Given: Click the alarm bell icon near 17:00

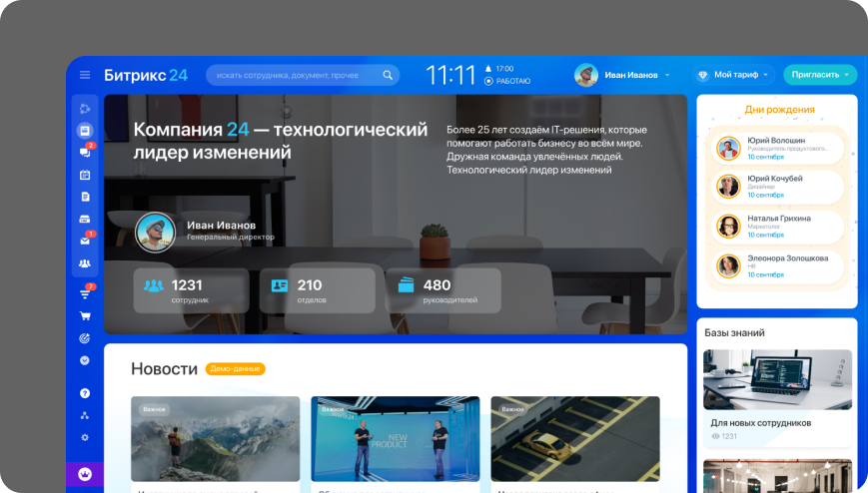Looking at the screenshot, I should point(488,69).
